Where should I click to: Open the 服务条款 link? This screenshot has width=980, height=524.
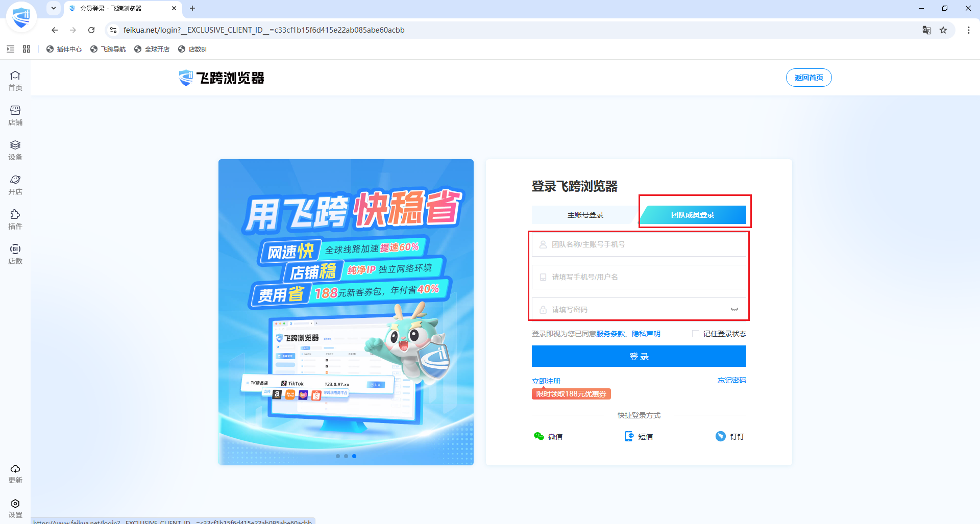610,334
